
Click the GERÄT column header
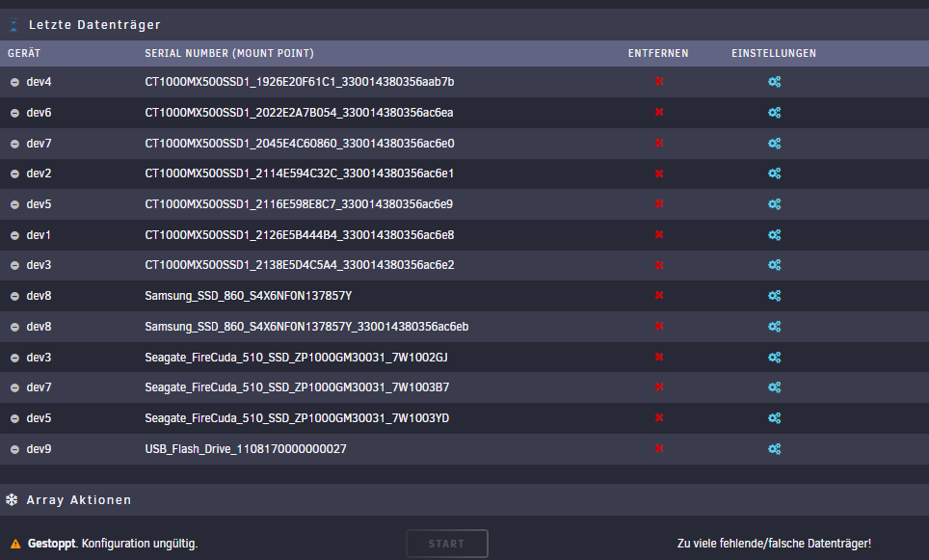click(24, 53)
